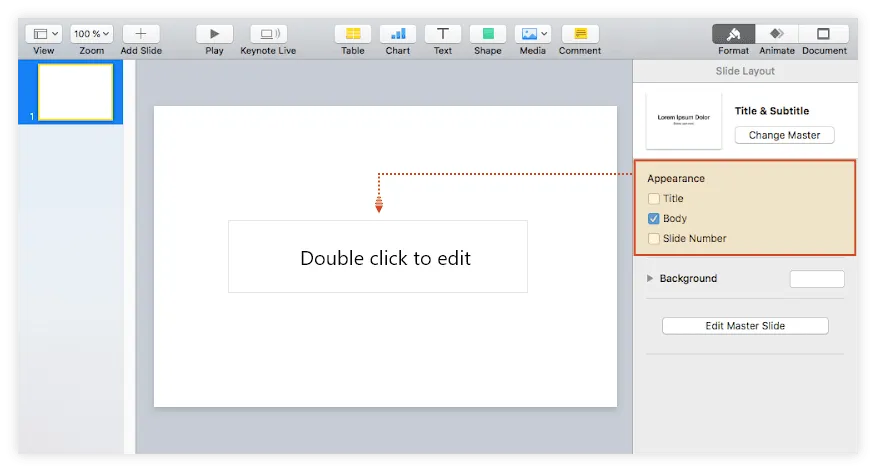Expand the Background disclosure triangle
This screenshot has width=876, height=472.
651,279
